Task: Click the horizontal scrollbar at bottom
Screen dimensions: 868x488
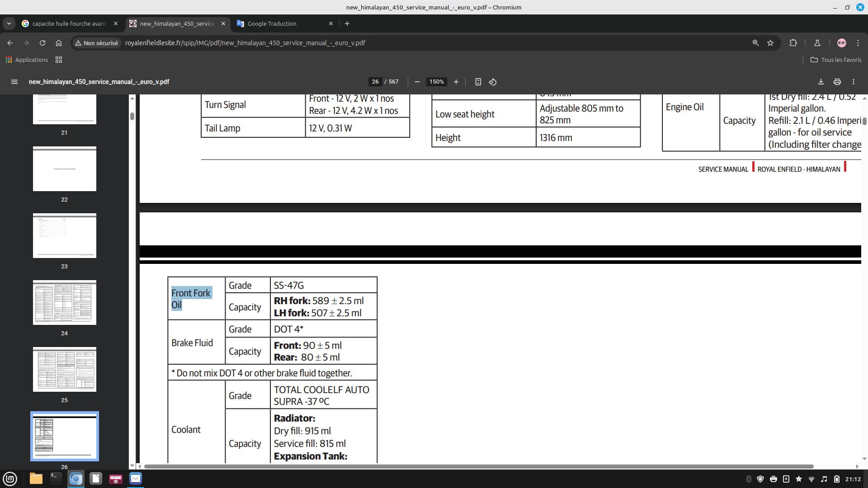Action: pos(478,466)
